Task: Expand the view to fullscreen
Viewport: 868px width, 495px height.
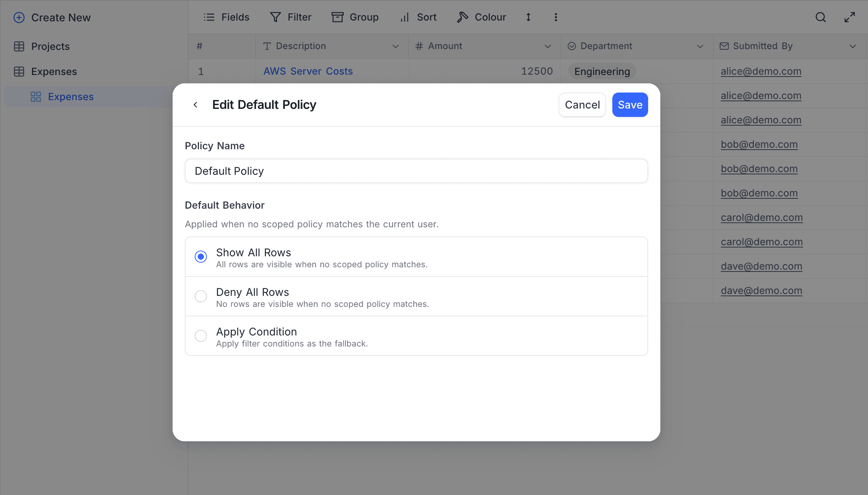Action: pyautogui.click(x=850, y=17)
